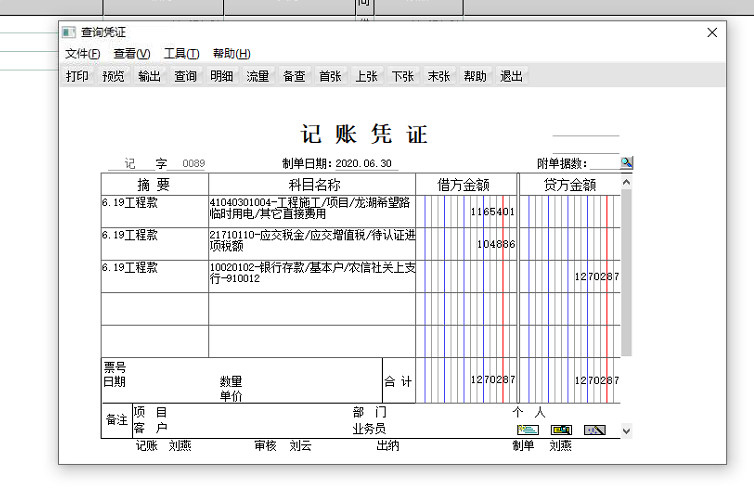This screenshot has width=754, height=499.
Task: Click the 摘要 column header
Action: pos(154,185)
